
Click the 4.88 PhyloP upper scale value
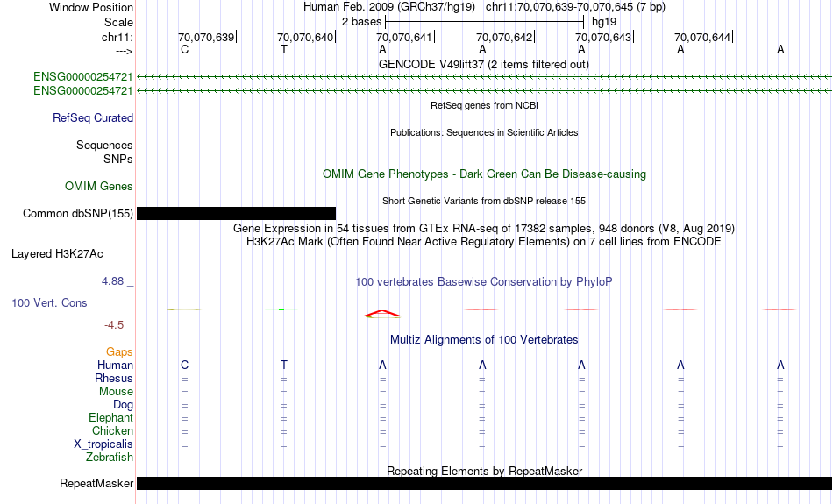(x=112, y=281)
